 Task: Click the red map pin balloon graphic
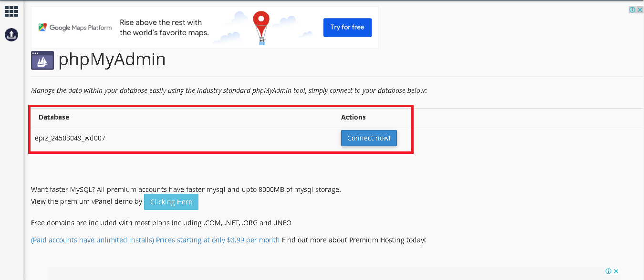point(261,28)
